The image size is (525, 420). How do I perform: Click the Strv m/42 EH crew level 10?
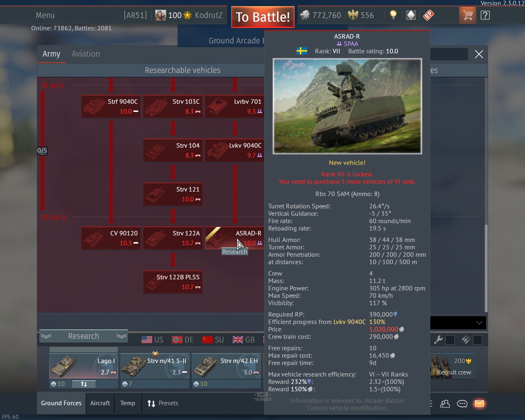(x=201, y=384)
